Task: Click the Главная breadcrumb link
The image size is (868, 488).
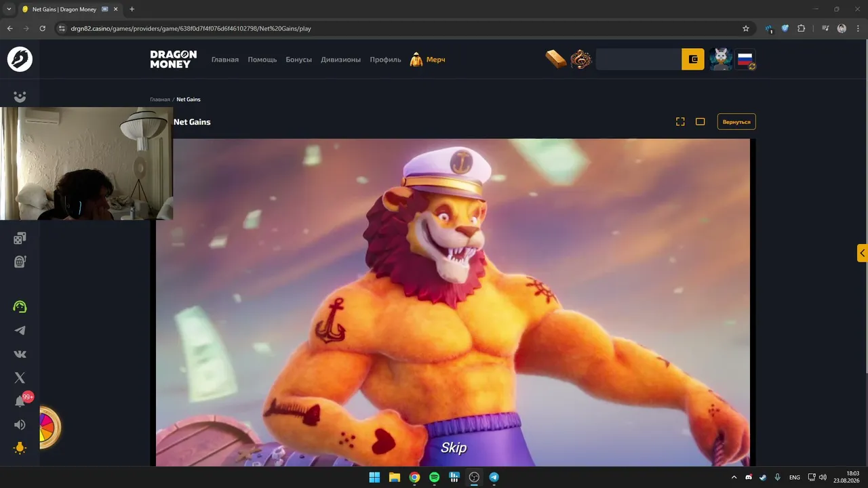Action: [160, 100]
